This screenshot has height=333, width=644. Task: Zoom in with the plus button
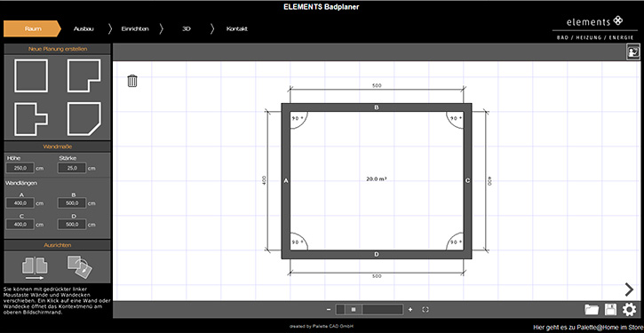(410, 310)
